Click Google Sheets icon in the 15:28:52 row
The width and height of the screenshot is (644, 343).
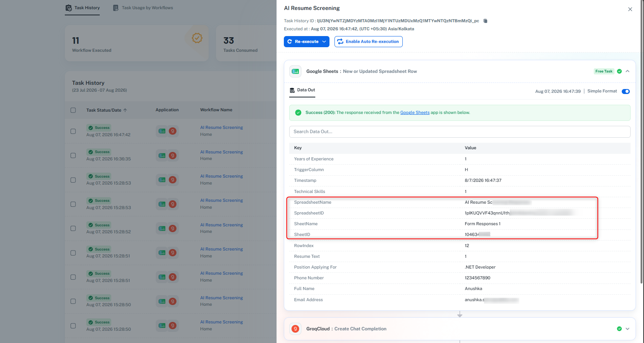(x=162, y=228)
